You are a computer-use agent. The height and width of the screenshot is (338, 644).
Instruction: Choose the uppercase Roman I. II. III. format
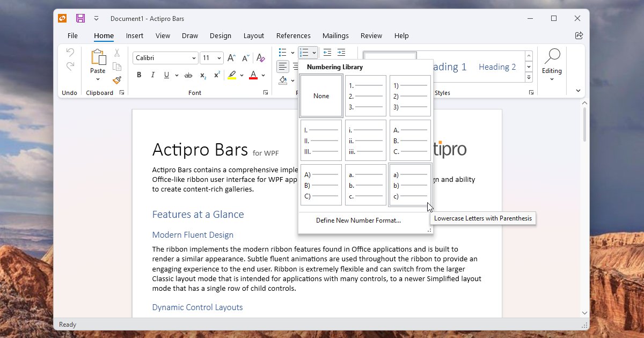click(x=321, y=141)
